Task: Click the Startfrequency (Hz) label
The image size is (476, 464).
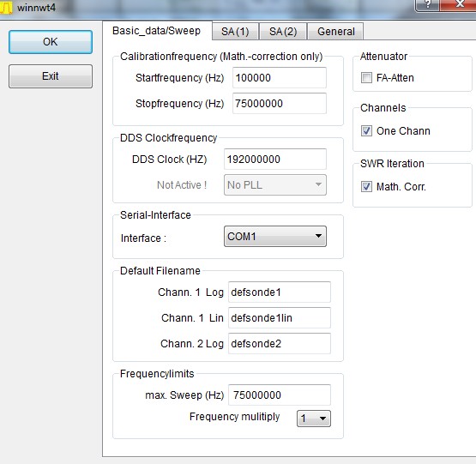Action: pos(180,78)
